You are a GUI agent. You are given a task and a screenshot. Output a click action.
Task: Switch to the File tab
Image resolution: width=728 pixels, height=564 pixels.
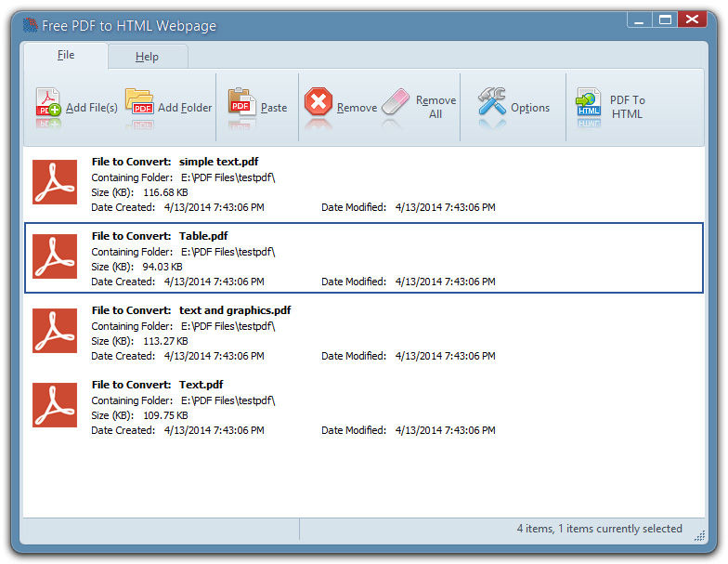coord(66,56)
